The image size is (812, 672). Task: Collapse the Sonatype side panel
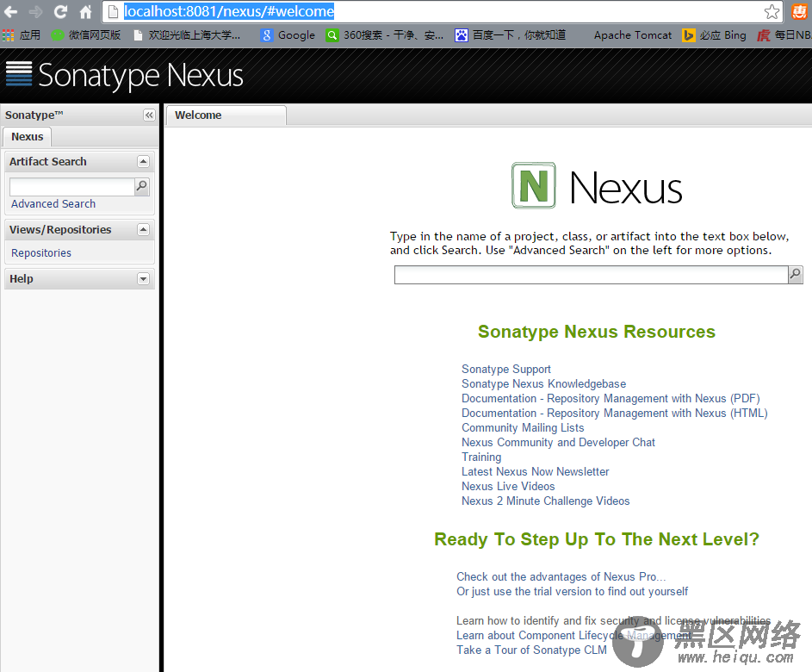coord(149,115)
